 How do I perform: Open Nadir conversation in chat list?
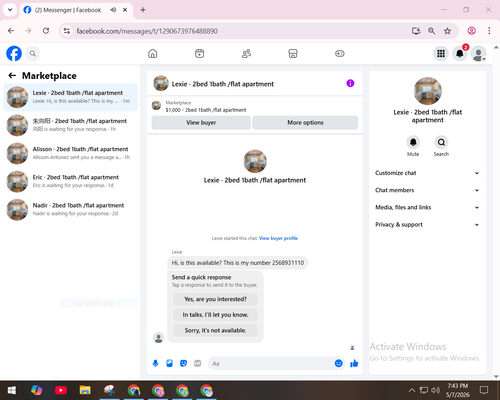(70, 210)
